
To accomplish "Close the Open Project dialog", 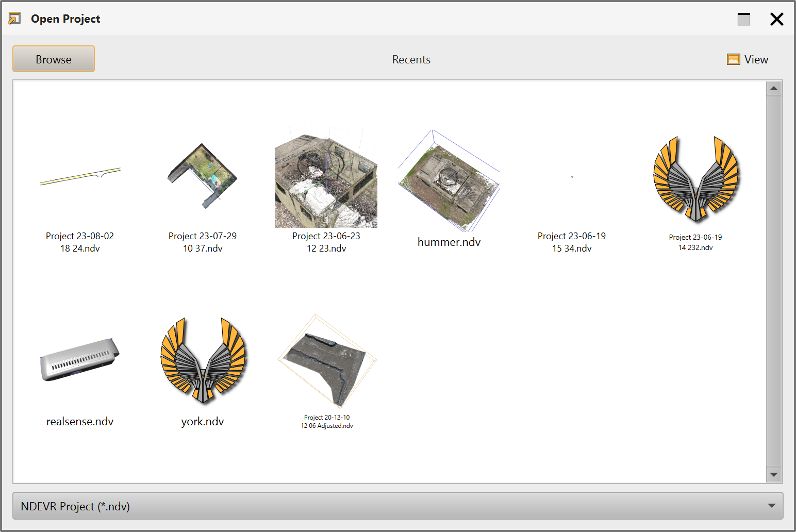I will coord(776,19).
